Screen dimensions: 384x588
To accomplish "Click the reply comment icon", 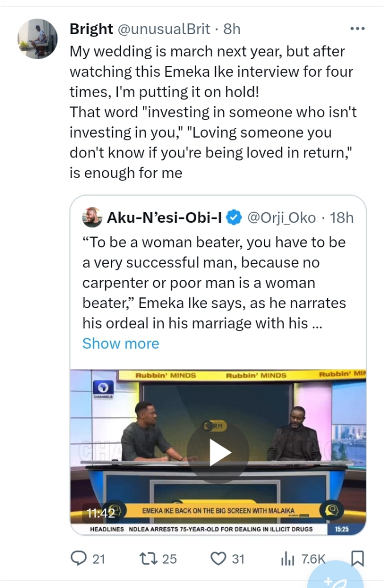I will [x=79, y=558].
